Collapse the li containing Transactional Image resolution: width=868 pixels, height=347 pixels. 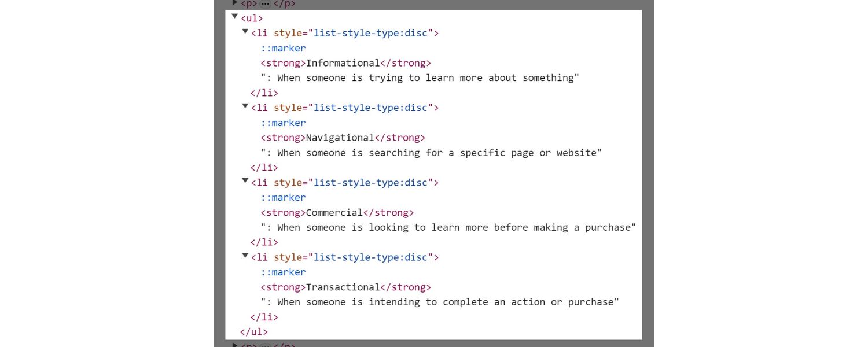[245, 256]
